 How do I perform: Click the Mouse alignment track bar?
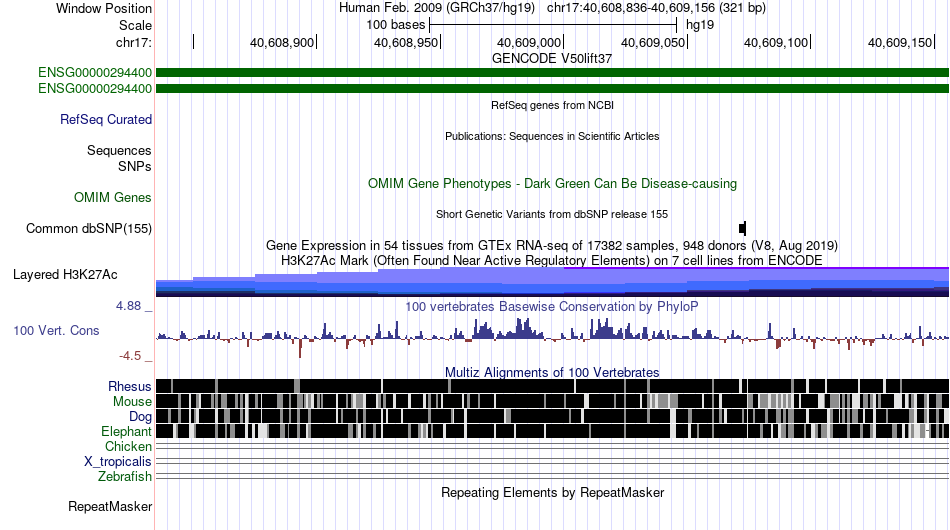coord(553,401)
